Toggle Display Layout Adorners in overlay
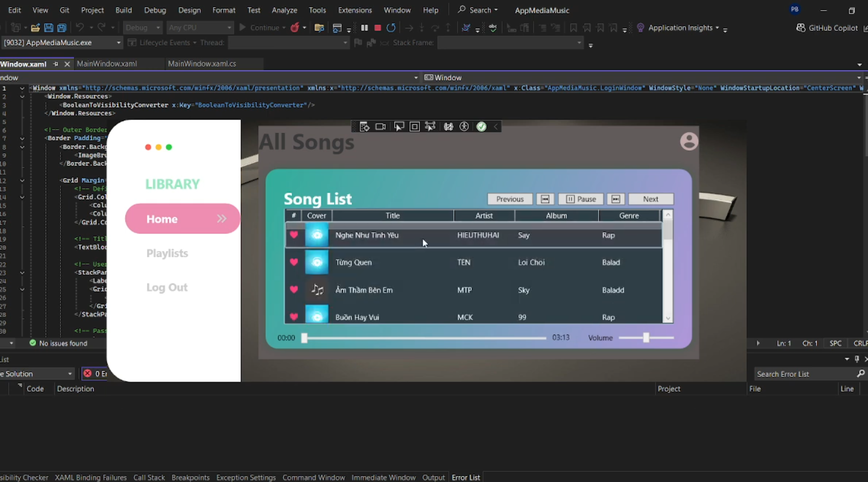 pos(415,127)
